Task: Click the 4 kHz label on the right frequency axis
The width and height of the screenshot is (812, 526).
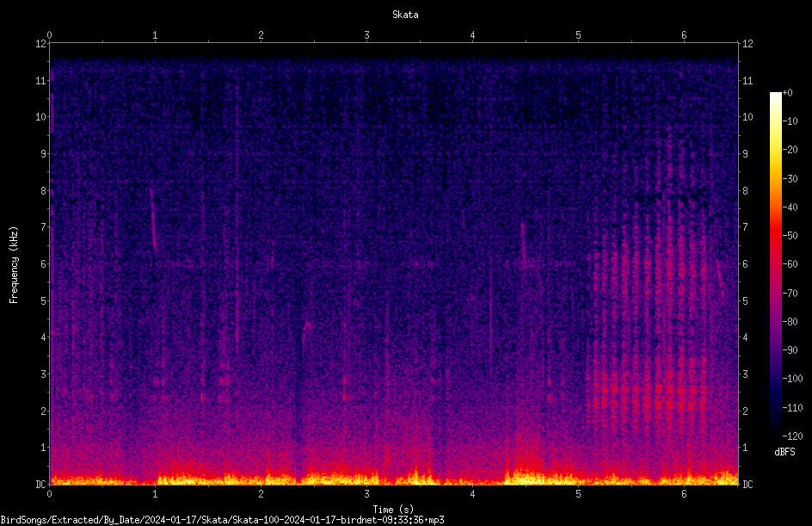Action: tap(745, 337)
